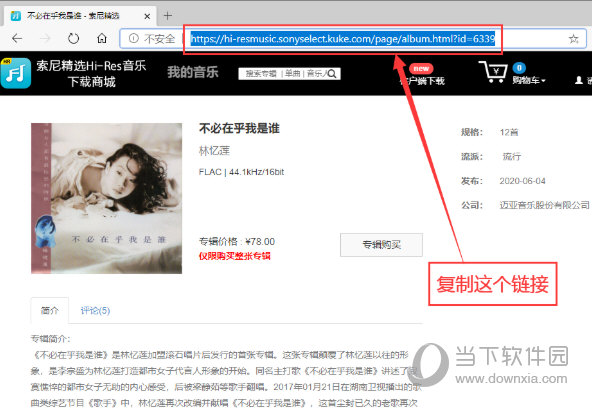The width and height of the screenshot is (592, 408).
Task: Click the album cover thumbnail
Action: (106, 198)
